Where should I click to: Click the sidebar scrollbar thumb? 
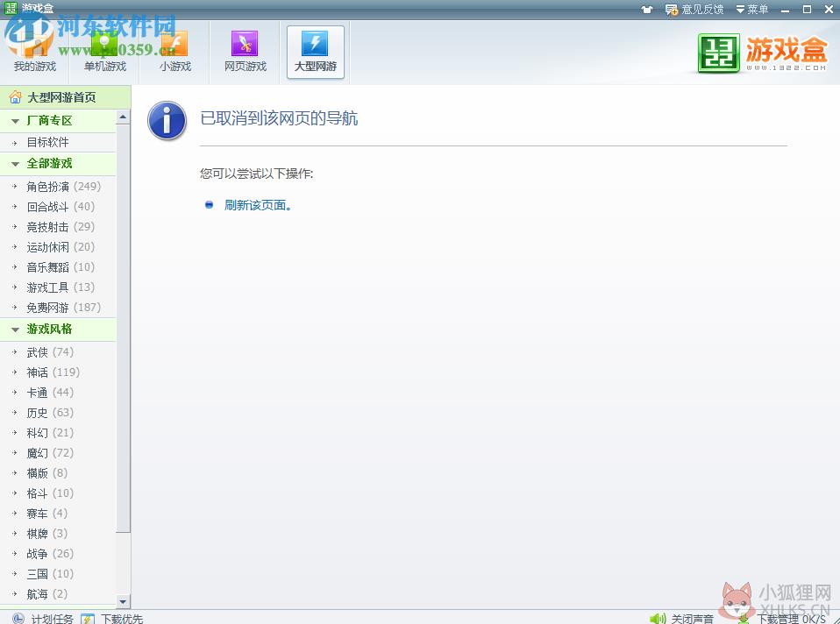tap(123, 329)
